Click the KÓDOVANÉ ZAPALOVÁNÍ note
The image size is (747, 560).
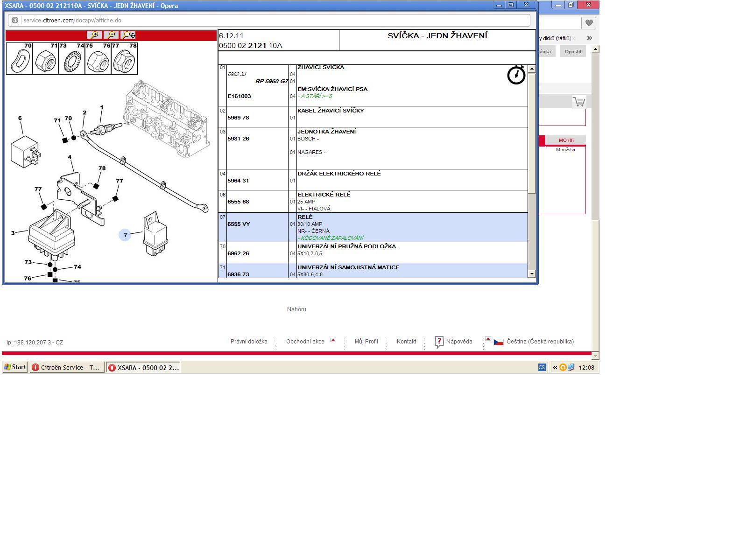[331, 238]
